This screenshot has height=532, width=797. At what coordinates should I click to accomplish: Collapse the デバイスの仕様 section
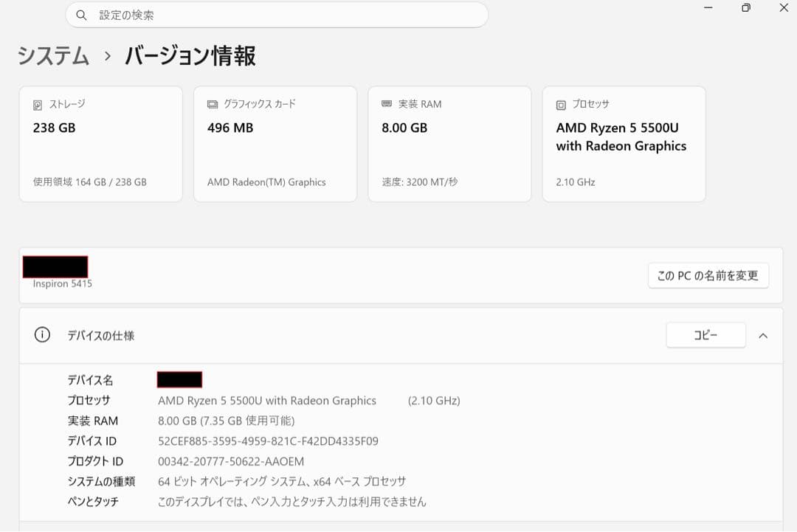[763, 336]
